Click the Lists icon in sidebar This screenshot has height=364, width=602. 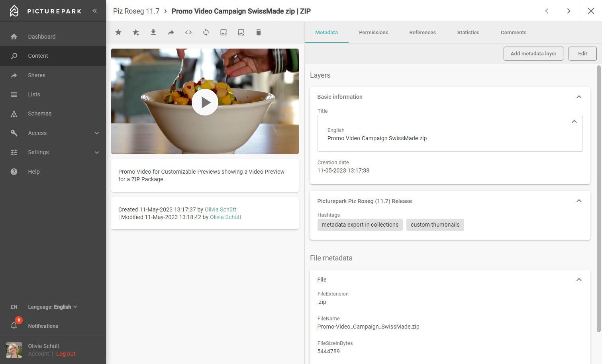(14, 94)
